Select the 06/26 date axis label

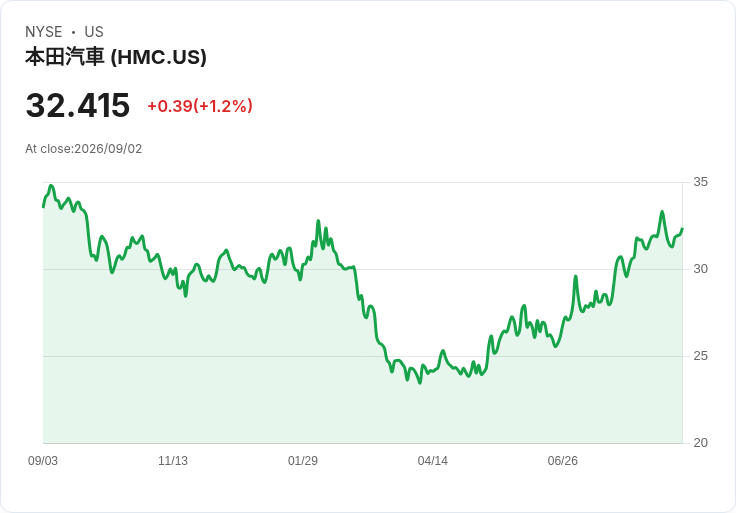pyautogui.click(x=563, y=461)
